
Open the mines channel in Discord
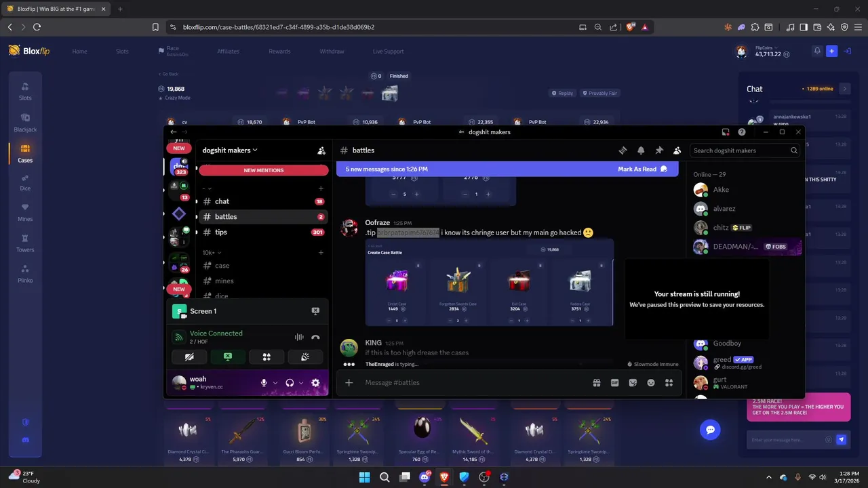(x=263, y=281)
